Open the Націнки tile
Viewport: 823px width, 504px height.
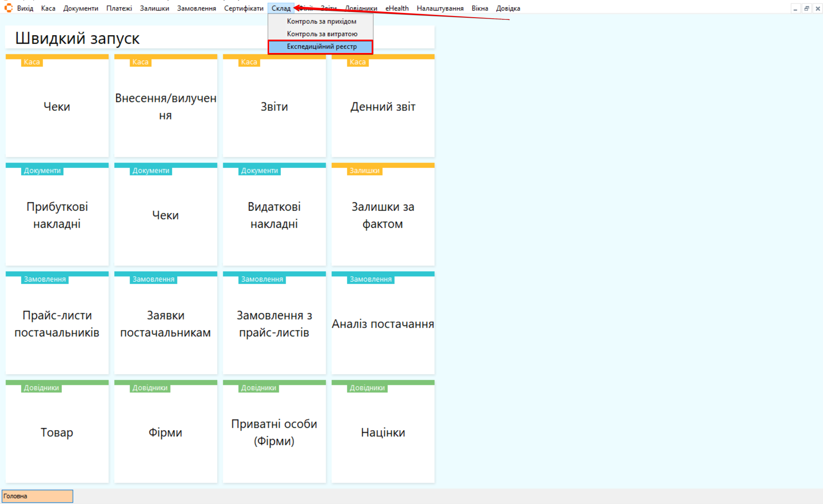click(383, 432)
